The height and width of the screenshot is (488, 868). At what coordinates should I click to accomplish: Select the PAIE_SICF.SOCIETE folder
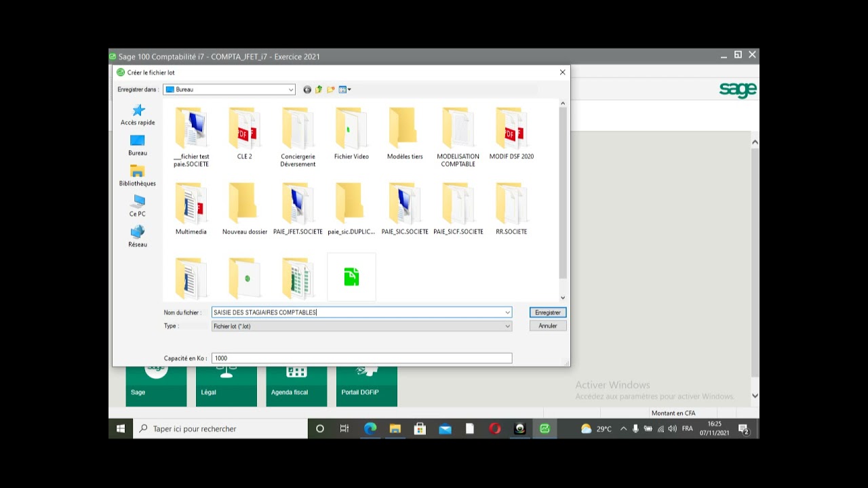458,209
